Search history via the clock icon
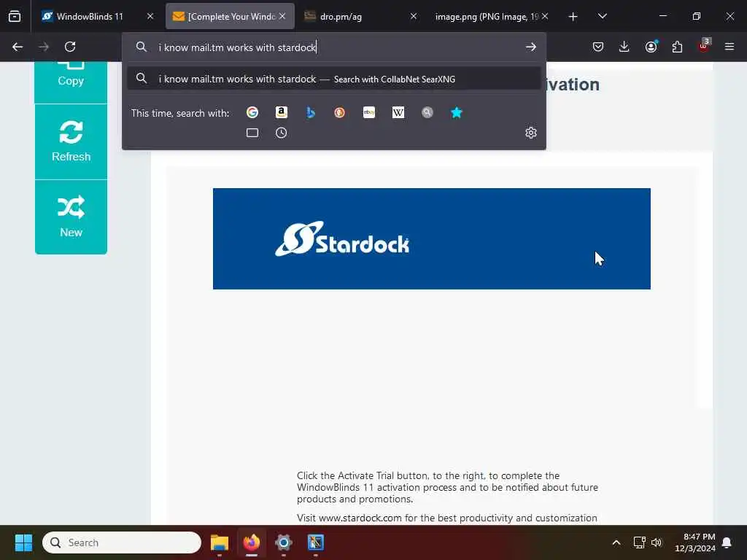 [x=282, y=133]
